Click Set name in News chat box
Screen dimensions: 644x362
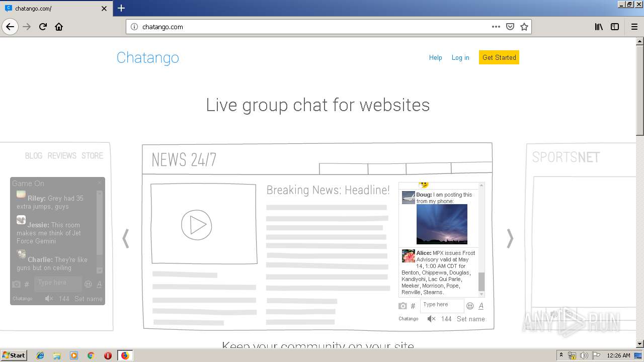471,319
